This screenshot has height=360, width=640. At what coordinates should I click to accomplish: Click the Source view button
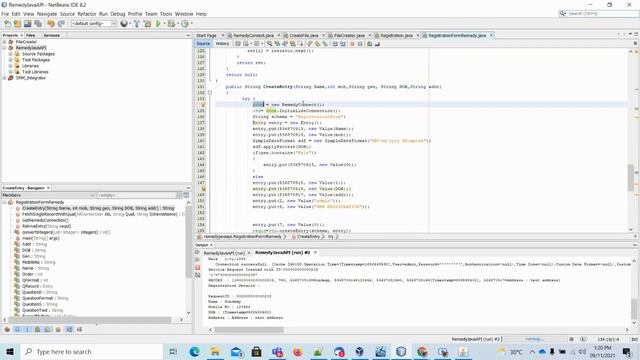[203, 44]
